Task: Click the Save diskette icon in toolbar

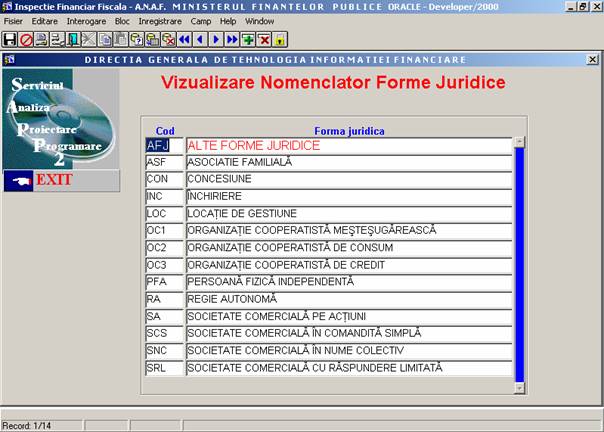Action: coord(9,40)
